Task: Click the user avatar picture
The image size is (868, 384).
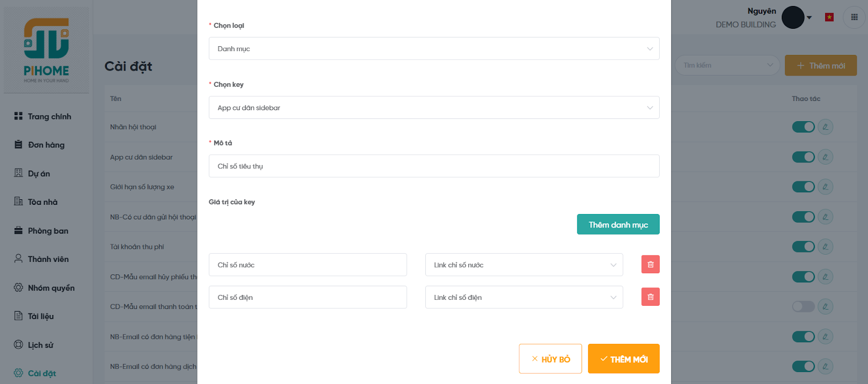Action: click(x=793, y=17)
